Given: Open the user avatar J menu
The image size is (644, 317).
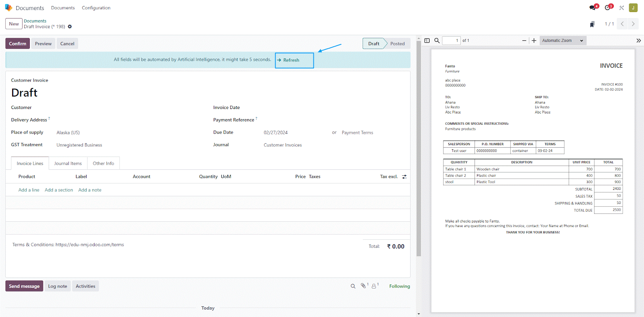Looking at the screenshot, I should point(633,8).
